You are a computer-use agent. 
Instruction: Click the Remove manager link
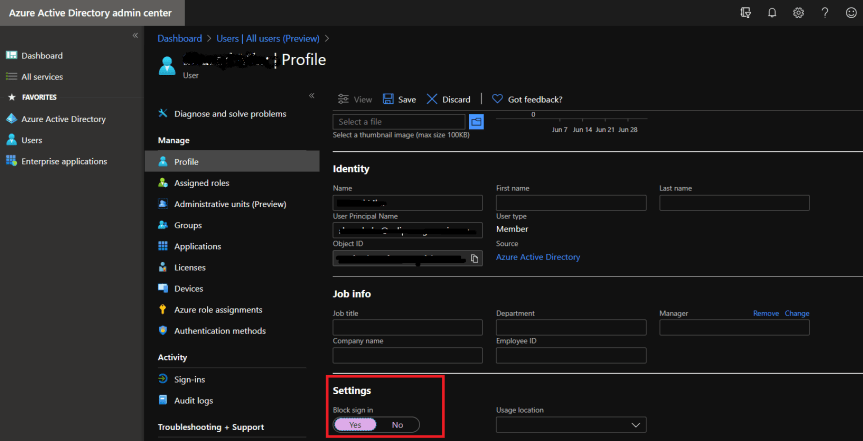(x=765, y=313)
